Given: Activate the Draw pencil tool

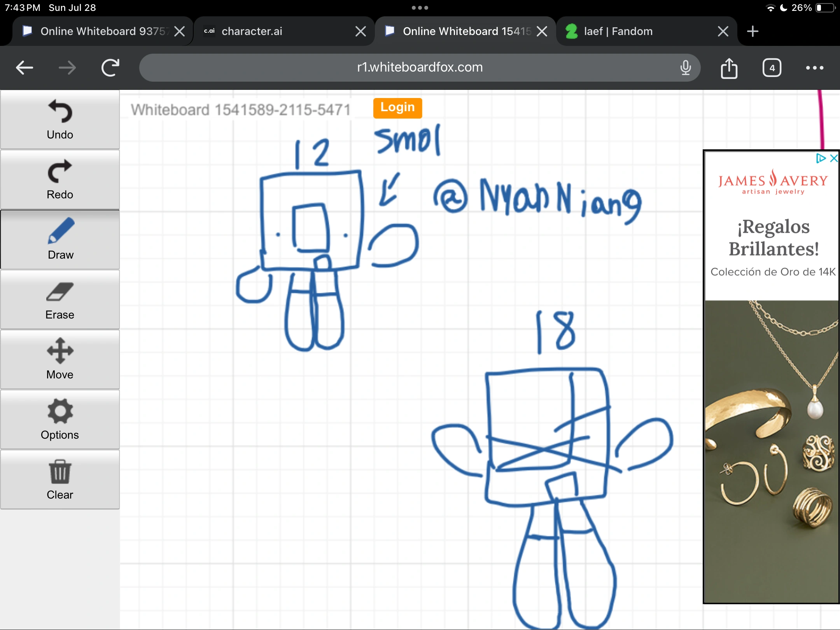Looking at the screenshot, I should coord(60,239).
